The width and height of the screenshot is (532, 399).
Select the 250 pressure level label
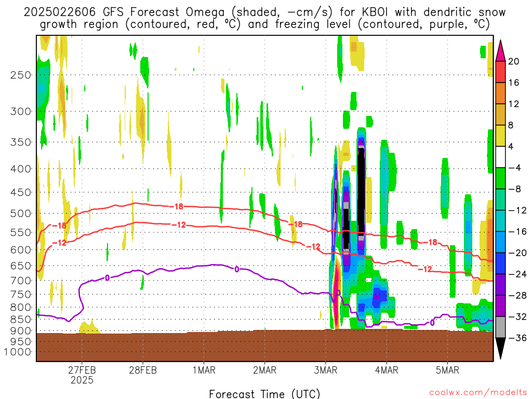(x=21, y=75)
